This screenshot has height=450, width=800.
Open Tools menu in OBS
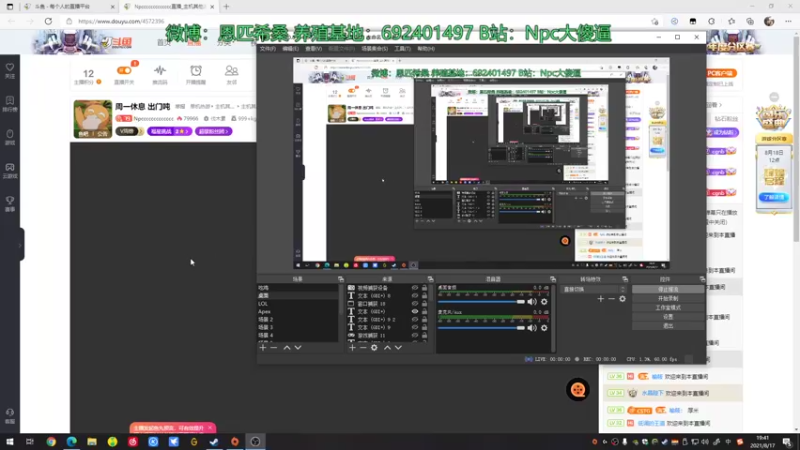pos(403,48)
